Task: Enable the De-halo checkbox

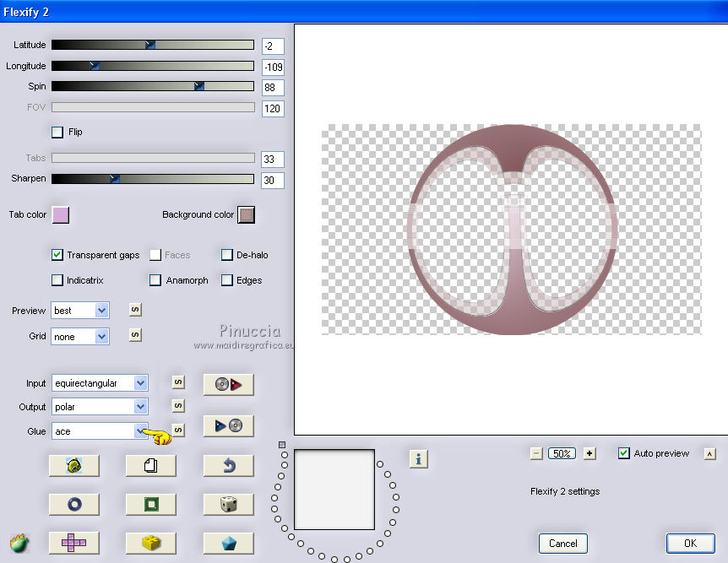Action: [227, 255]
